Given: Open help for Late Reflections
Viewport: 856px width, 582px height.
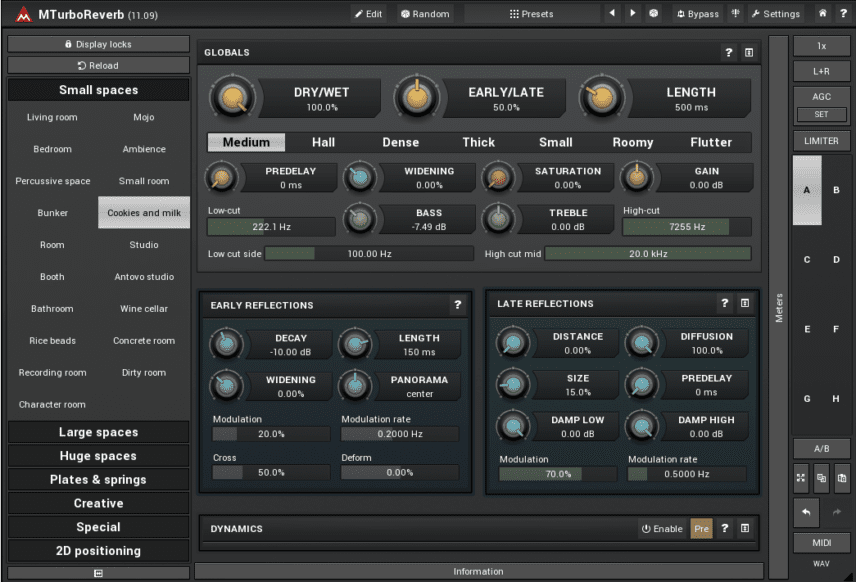Looking at the screenshot, I should 724,304.
